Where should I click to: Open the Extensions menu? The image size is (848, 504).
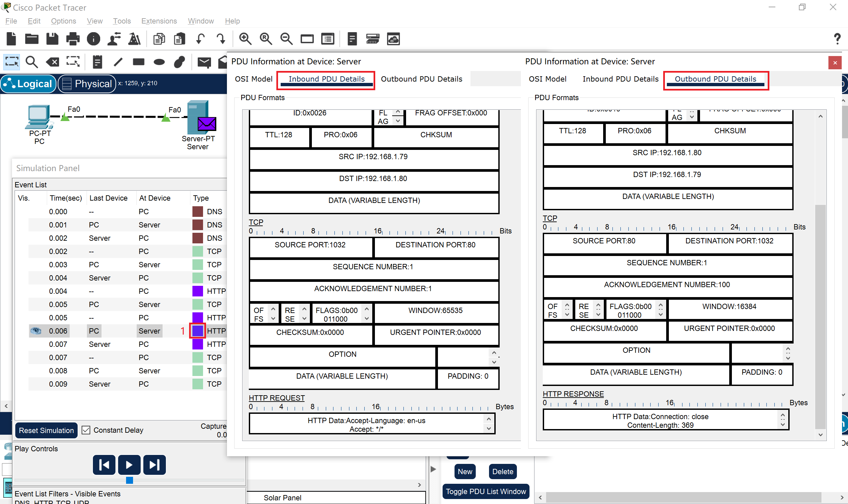tap(159, 21)
